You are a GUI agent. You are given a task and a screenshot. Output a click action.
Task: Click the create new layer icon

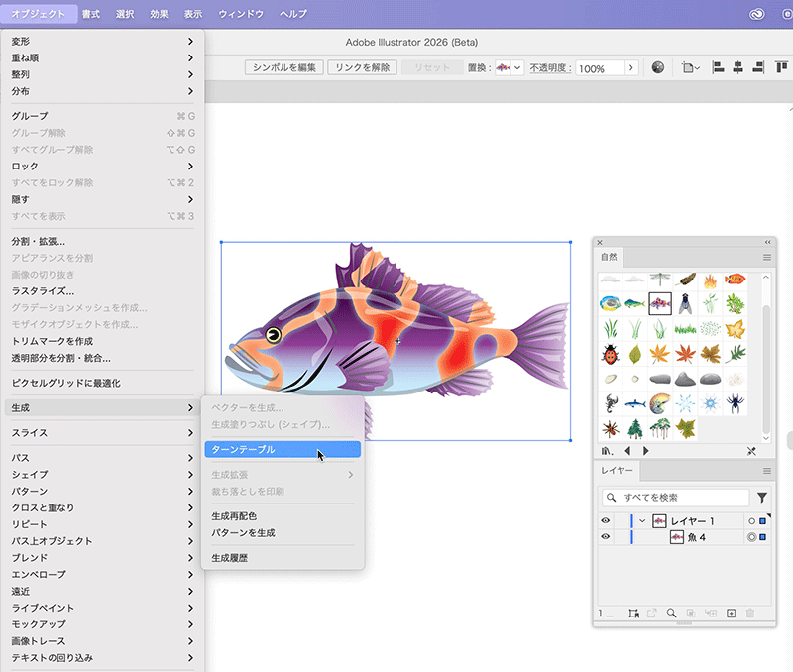(731, 614)
